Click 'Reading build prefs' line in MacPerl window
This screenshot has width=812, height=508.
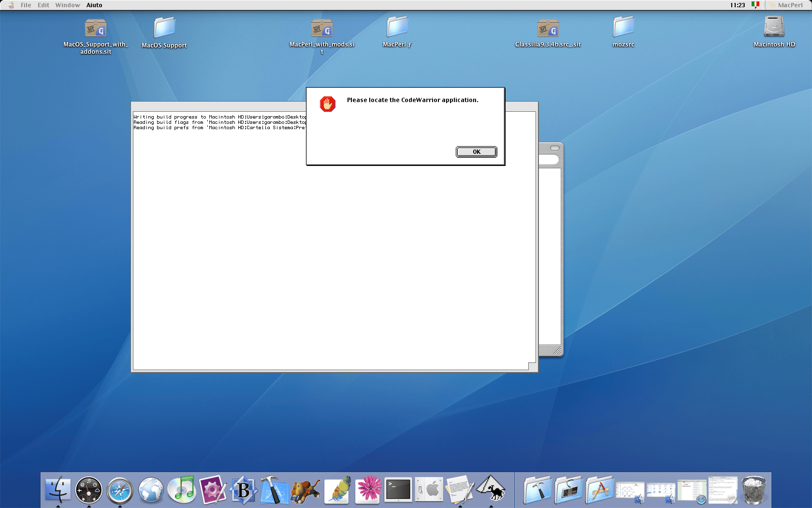pos(220,128)
